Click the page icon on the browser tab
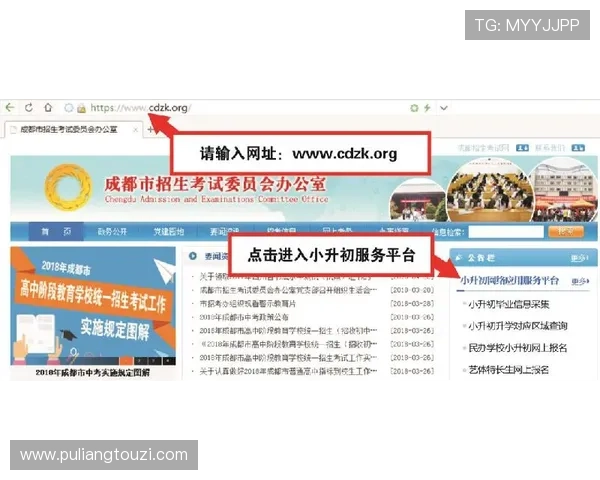The width and height of the screenshot is (600, 480). point(14,130)
